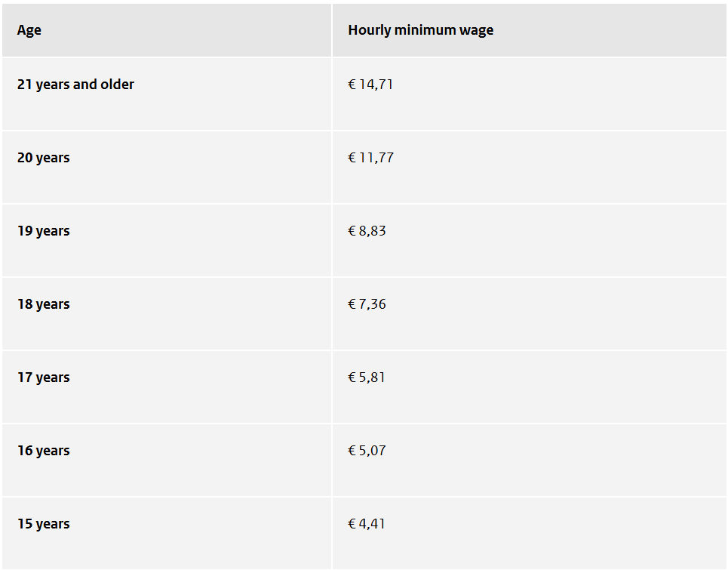Select the '19 years' age cell
The width and height of the screenshot is (728, 570).
click(x=43, y=231)
